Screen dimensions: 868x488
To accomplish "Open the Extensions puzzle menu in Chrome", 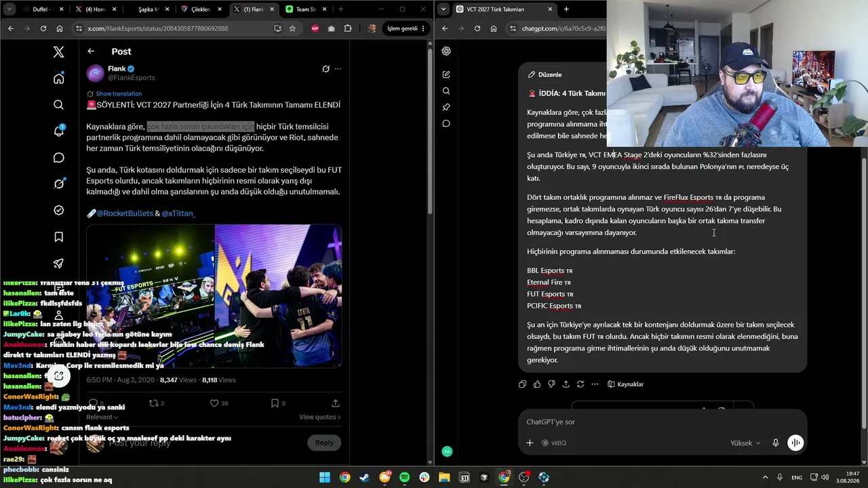I will [348, 28].
